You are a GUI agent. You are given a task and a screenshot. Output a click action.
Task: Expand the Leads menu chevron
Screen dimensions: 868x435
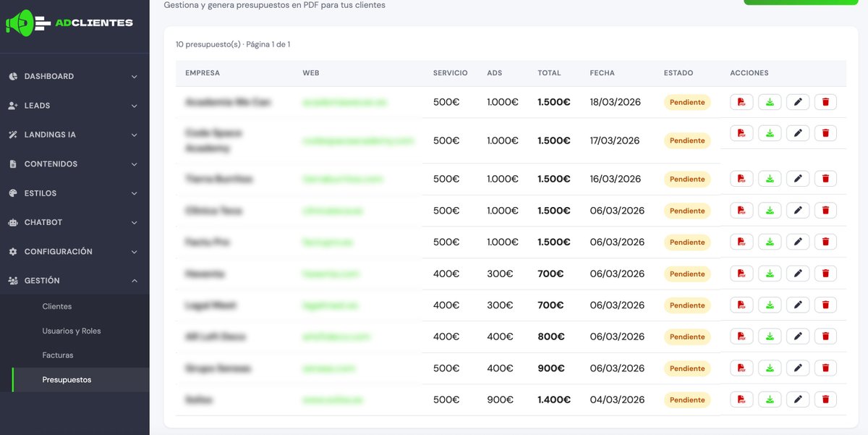(134, 106)
